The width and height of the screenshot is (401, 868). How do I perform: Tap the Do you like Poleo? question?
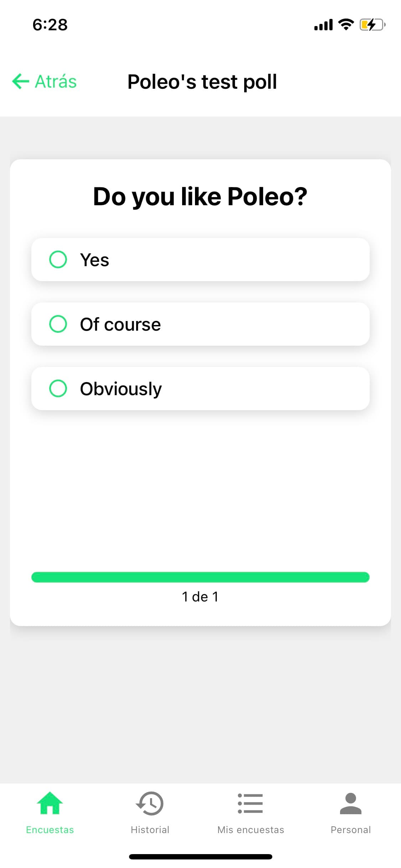(x=200, y=196)
